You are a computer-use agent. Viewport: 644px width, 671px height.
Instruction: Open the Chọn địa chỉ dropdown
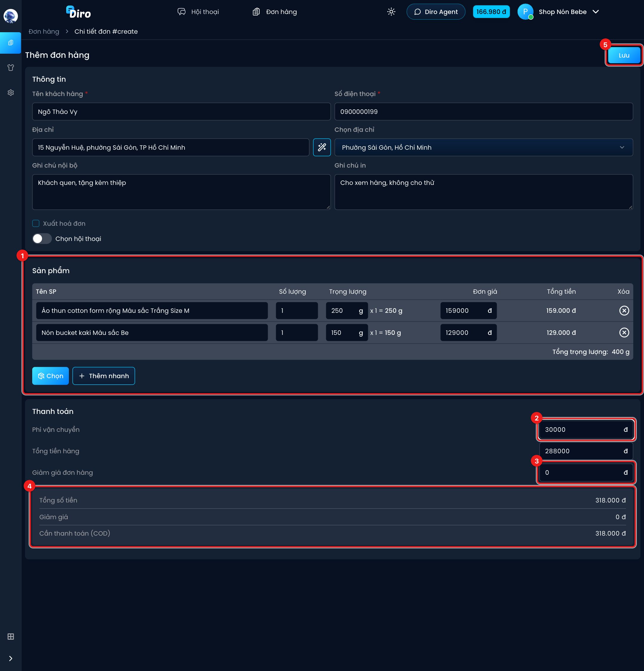tap(484, 147)
